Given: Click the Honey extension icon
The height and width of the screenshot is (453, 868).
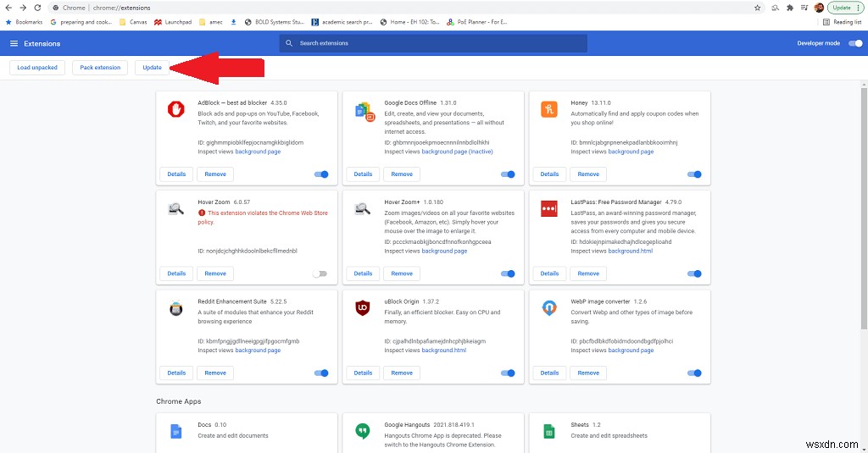Looking at the screenshot, I should pyautogui.click(x=549, y=109).
